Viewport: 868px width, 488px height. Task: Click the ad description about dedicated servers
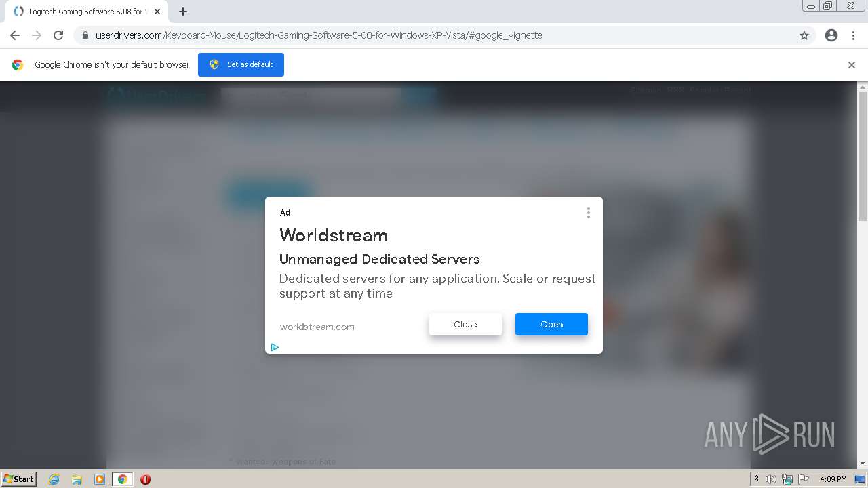pos(437,286)
